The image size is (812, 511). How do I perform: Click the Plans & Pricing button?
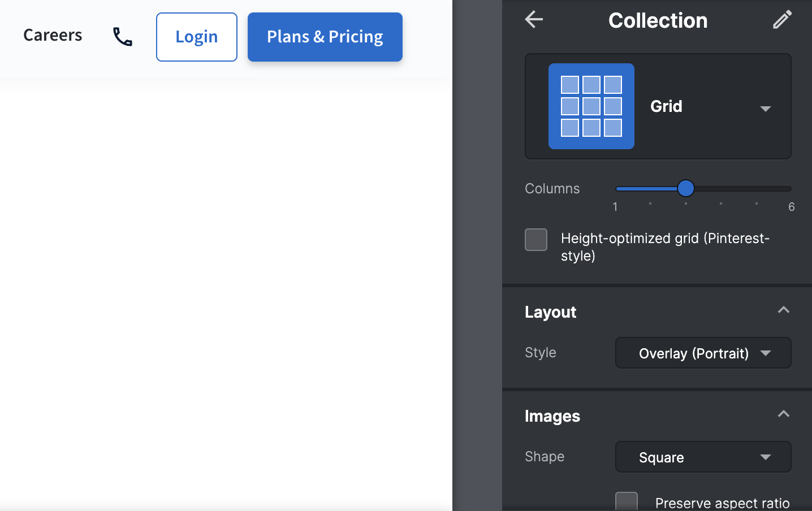point(325,37)
